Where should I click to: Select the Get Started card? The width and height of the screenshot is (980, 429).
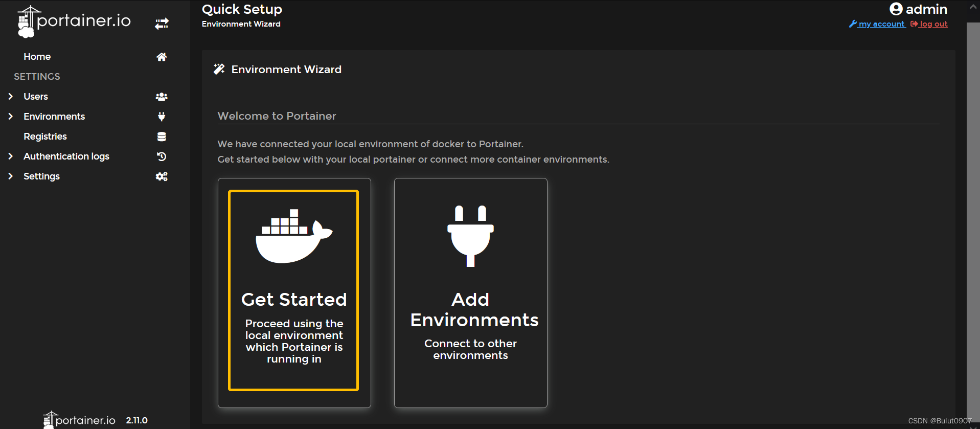pos(294,292)
